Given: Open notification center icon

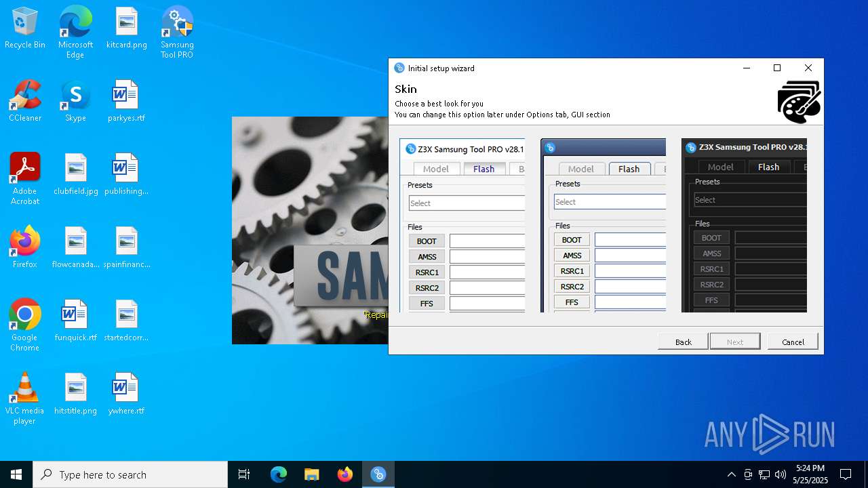Looking at the screenshot, I should (x=846, y=474).
